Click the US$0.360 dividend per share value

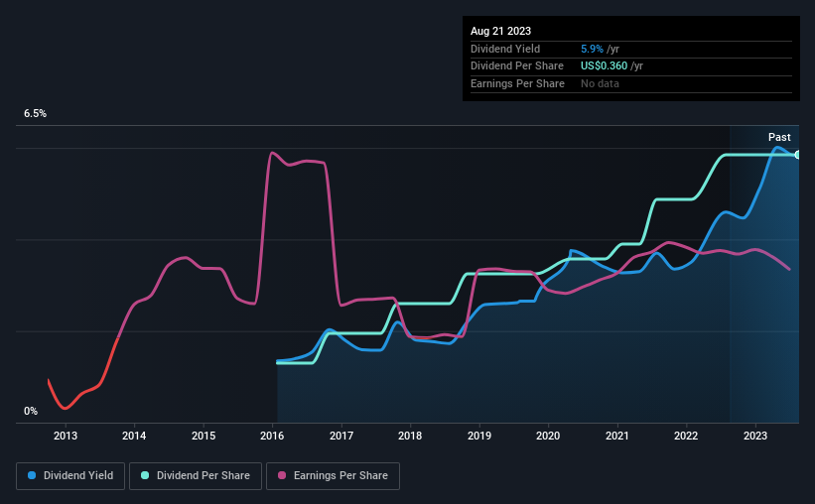604,66
